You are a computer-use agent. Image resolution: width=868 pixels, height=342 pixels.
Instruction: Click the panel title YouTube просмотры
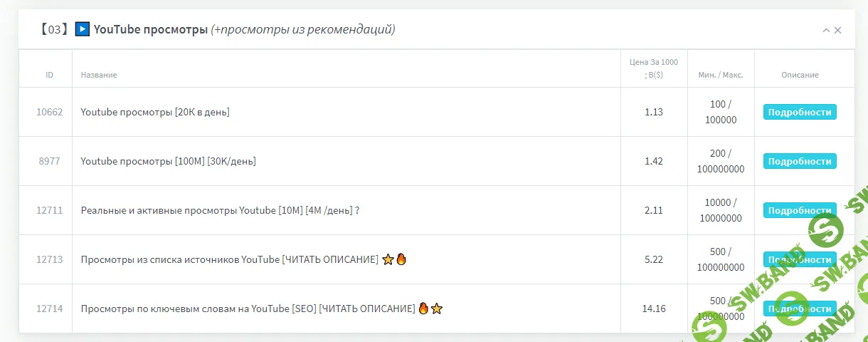[x=151, y=29]
